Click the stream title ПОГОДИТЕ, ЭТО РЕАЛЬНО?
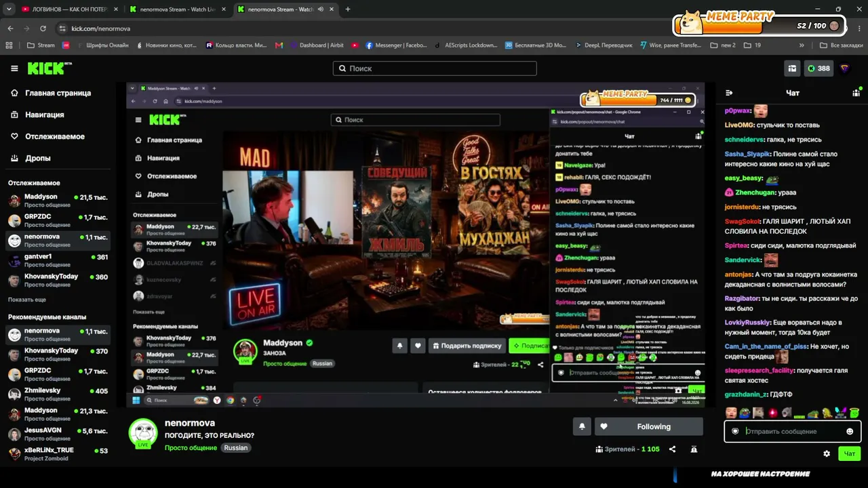 [x=210, y=435]
